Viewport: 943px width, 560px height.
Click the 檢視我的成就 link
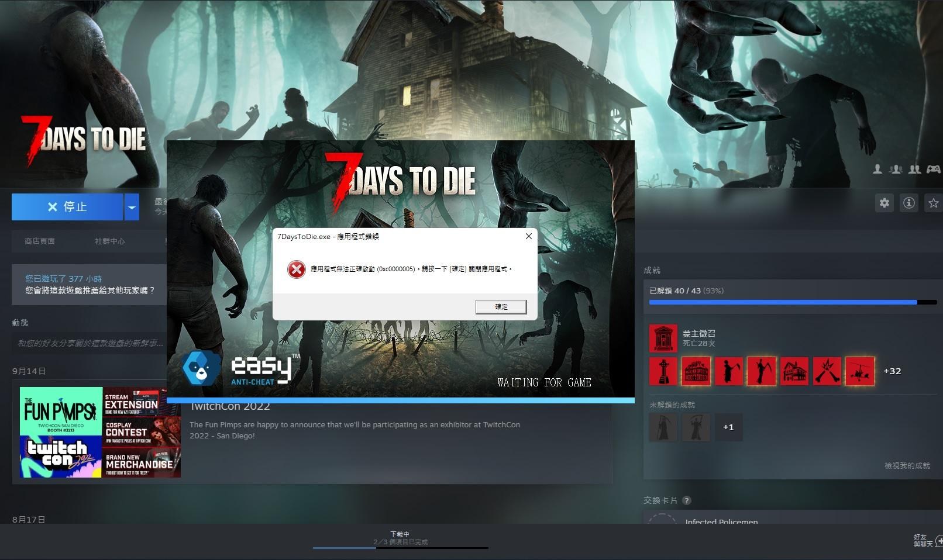click(907, 466)
